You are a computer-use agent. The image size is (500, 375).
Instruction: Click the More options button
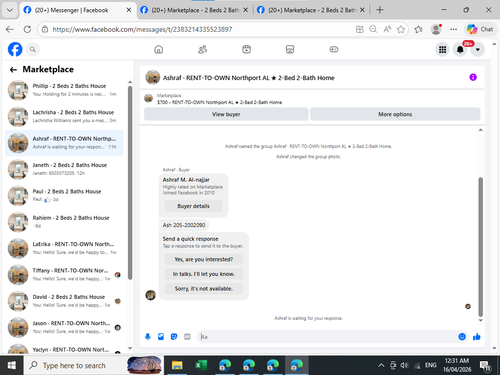(x=395, y=114)
